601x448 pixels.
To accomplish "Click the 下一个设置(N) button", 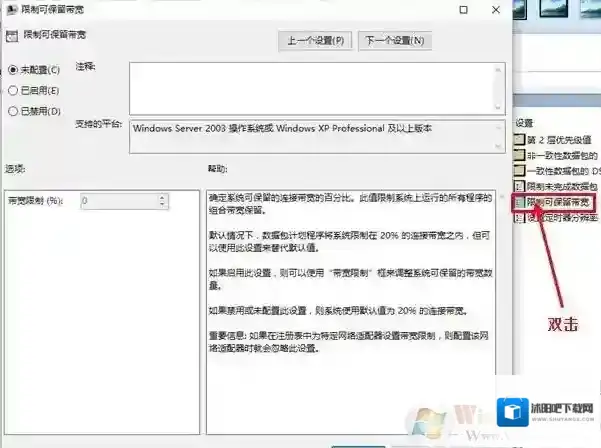I will tap(395, 41).
